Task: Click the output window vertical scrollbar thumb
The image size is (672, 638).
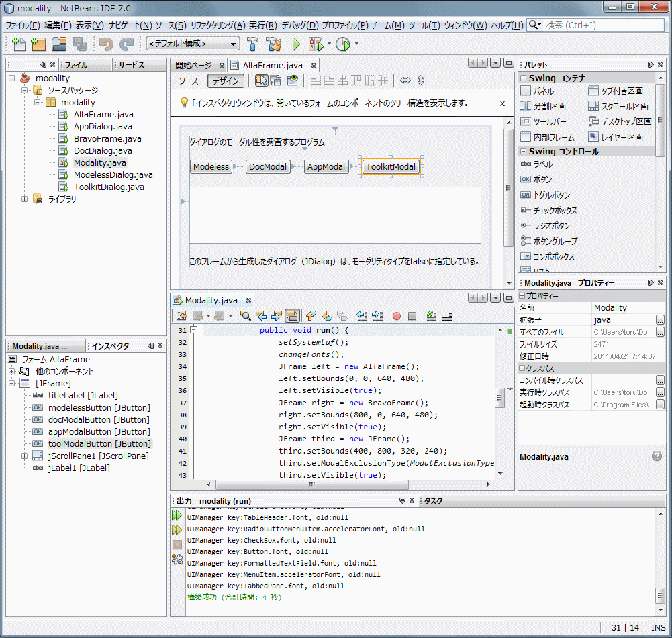Action: [x=660, y=595]
